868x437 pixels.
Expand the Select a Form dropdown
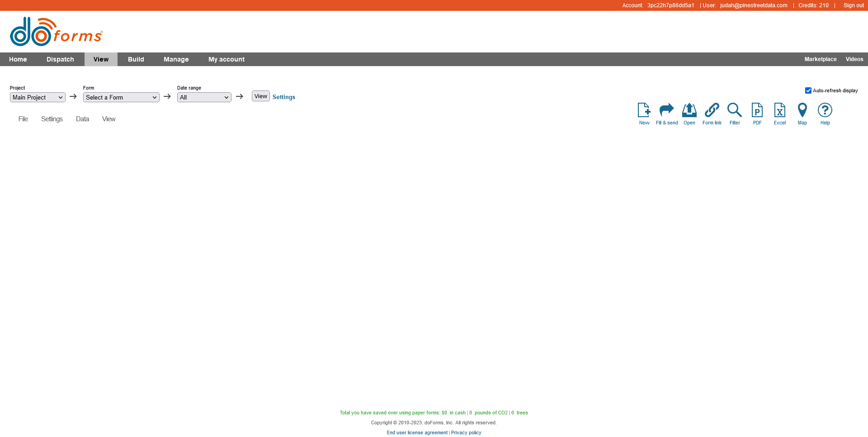(121, 97)
